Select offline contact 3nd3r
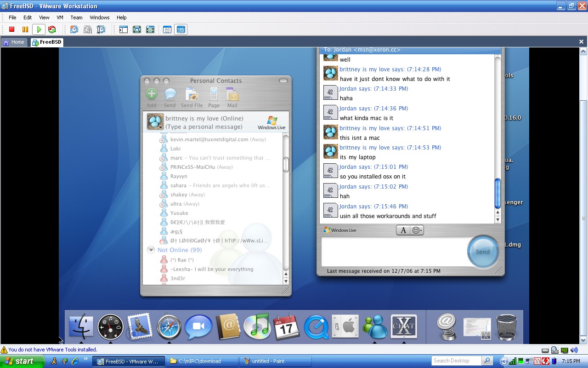The image size is (588, 368). 178,278
